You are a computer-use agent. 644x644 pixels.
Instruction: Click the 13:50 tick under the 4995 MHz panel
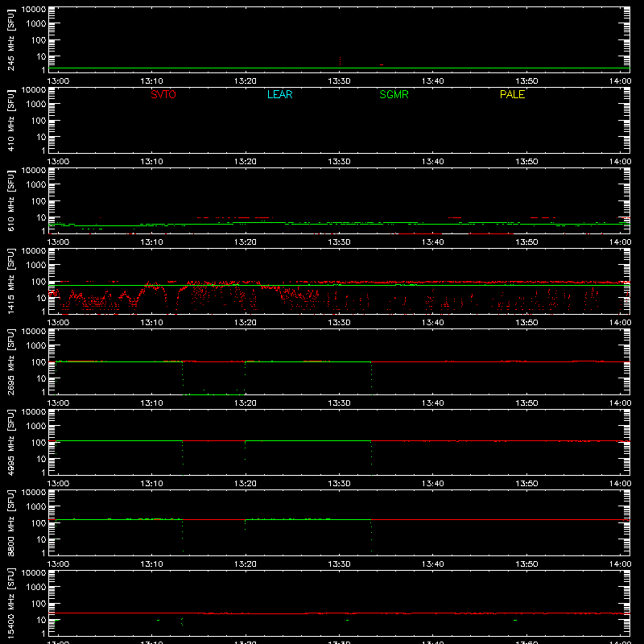(x=526, y=484)
